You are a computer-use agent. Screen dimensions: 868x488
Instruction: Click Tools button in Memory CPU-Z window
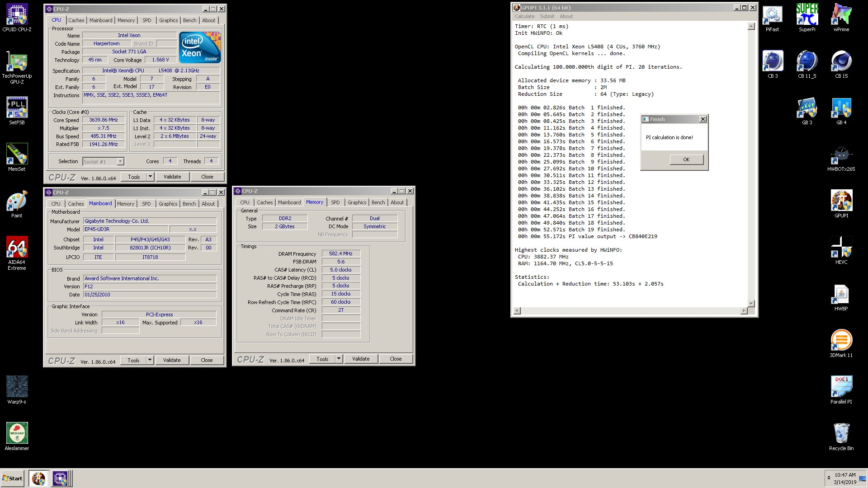pos(322,359)
